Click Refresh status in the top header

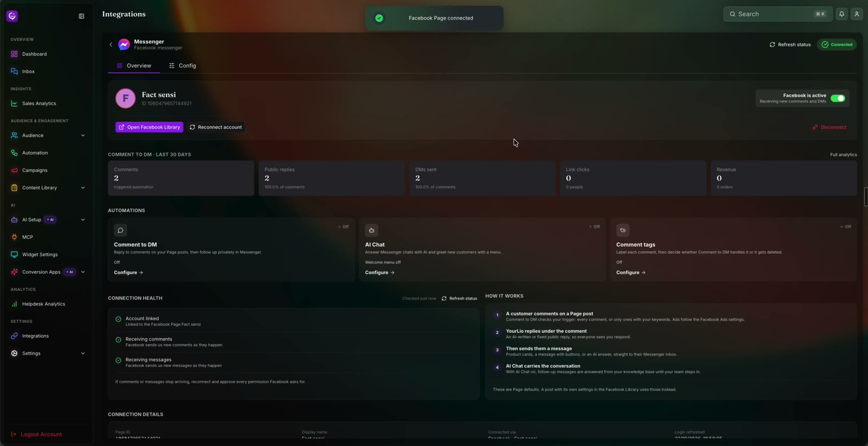790,44
